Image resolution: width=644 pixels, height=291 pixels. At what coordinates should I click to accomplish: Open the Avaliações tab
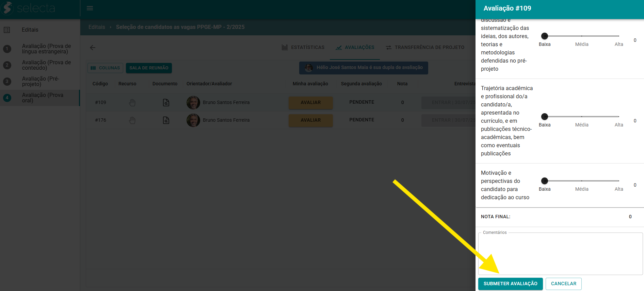point(355,48)
